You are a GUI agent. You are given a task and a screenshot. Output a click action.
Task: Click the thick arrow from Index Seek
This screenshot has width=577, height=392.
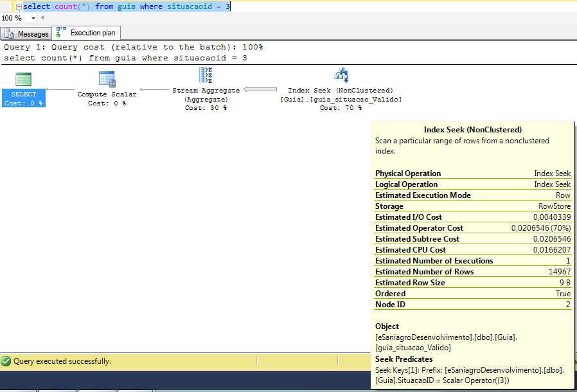tap(260, 89)
